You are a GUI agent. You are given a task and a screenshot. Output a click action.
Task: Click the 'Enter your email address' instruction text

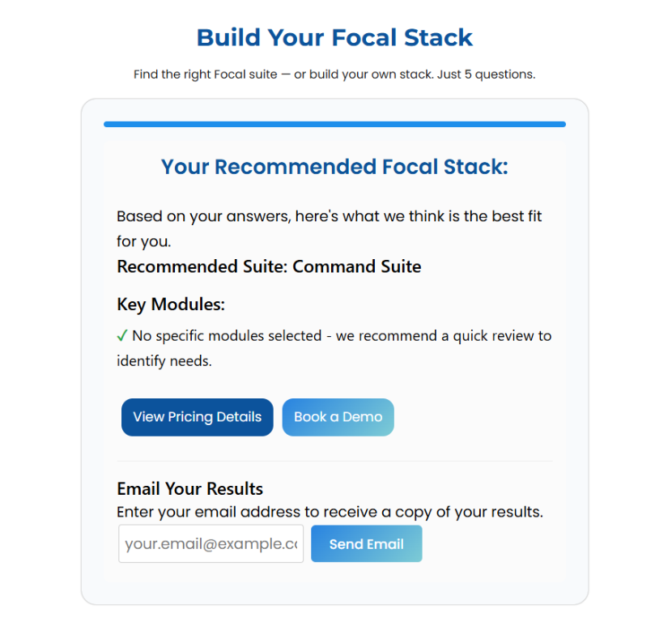click(x=330, y=513)
